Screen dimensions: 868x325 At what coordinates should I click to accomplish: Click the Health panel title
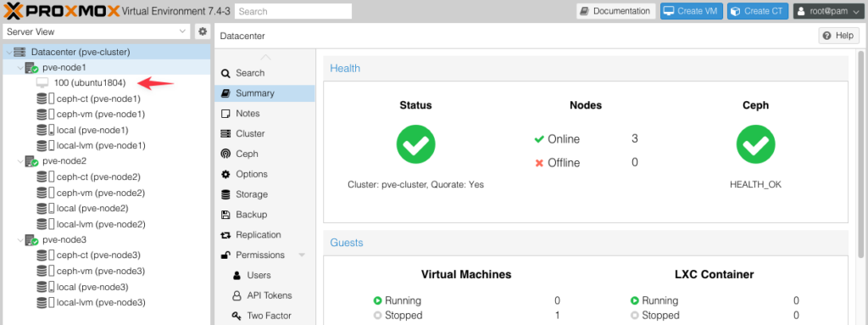[345, 69]
